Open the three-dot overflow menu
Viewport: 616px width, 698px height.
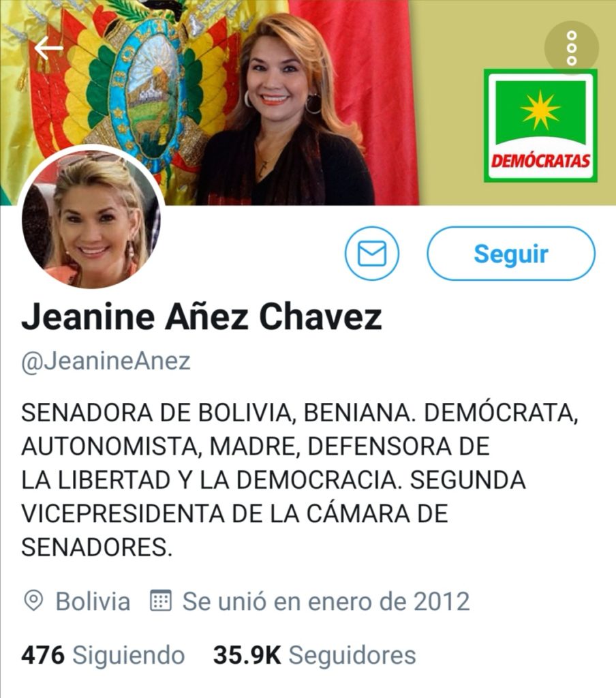pyautogui.click(x=572, y=48)
